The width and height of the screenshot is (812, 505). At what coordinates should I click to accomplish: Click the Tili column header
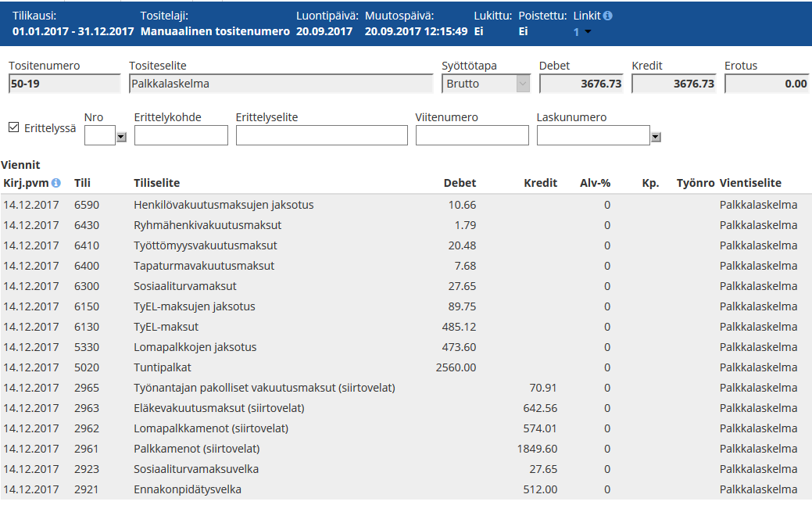82,183
